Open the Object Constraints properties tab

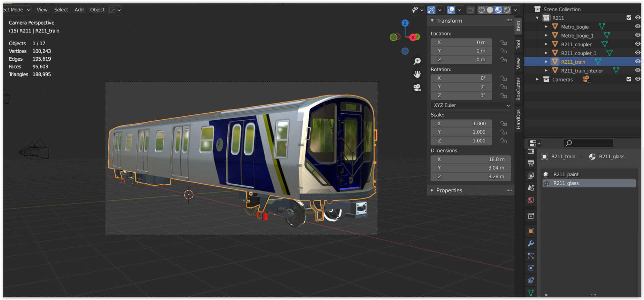(x=531, y=280)
